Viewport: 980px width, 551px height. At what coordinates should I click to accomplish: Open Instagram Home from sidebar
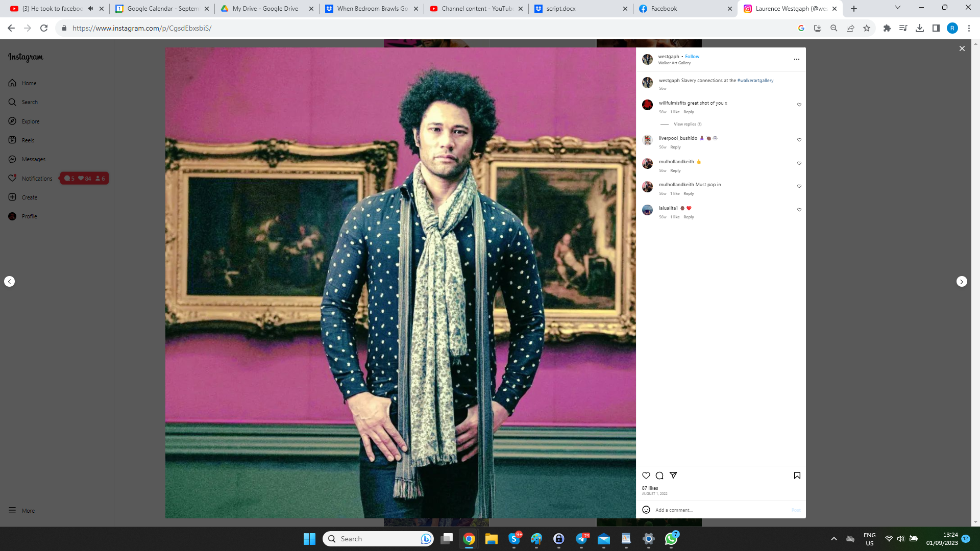22,83
